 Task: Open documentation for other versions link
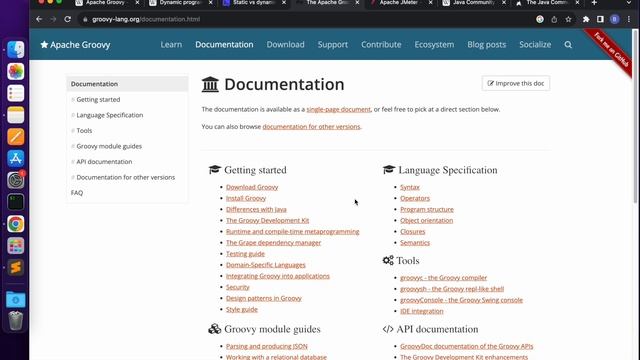[x=311, y=127]
